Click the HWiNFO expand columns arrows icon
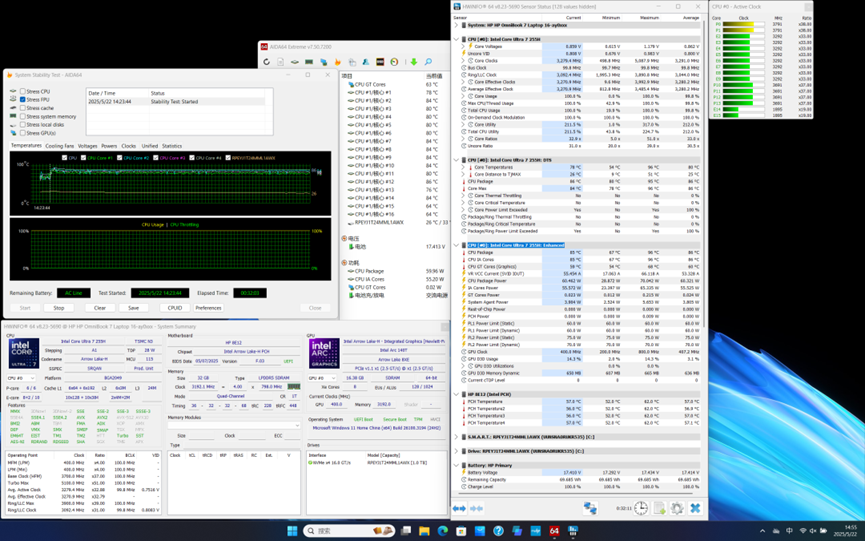 [459, 508]
